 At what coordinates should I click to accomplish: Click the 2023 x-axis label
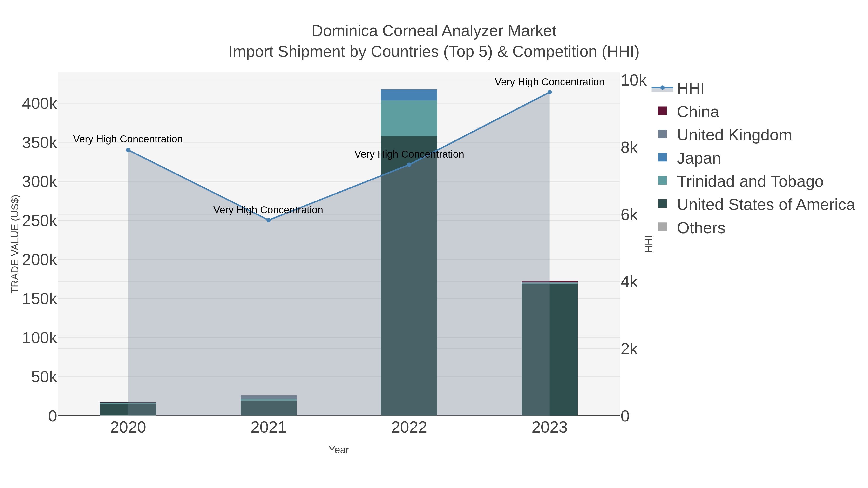coord(549,428)
